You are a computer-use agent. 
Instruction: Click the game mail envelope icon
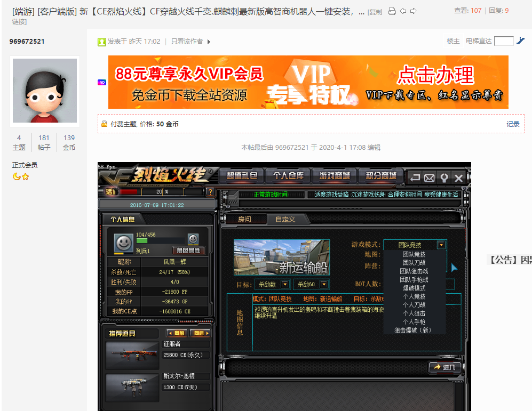pos(429,178)
